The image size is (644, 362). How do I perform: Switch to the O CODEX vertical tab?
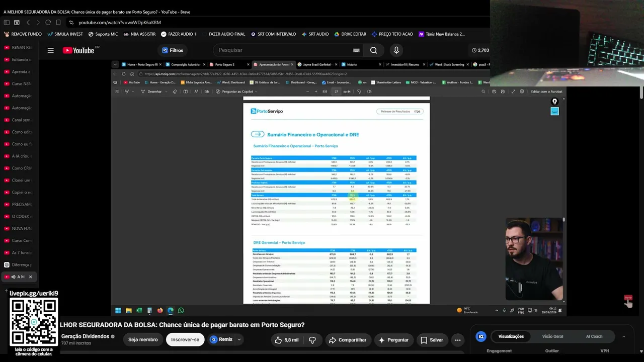click(18, 217)
